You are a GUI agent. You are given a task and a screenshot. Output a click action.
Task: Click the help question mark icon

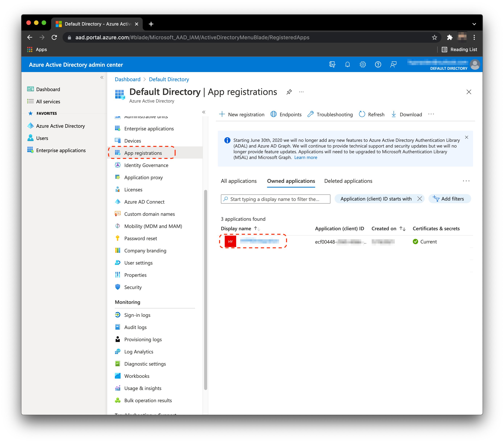[x=378, y=65]
